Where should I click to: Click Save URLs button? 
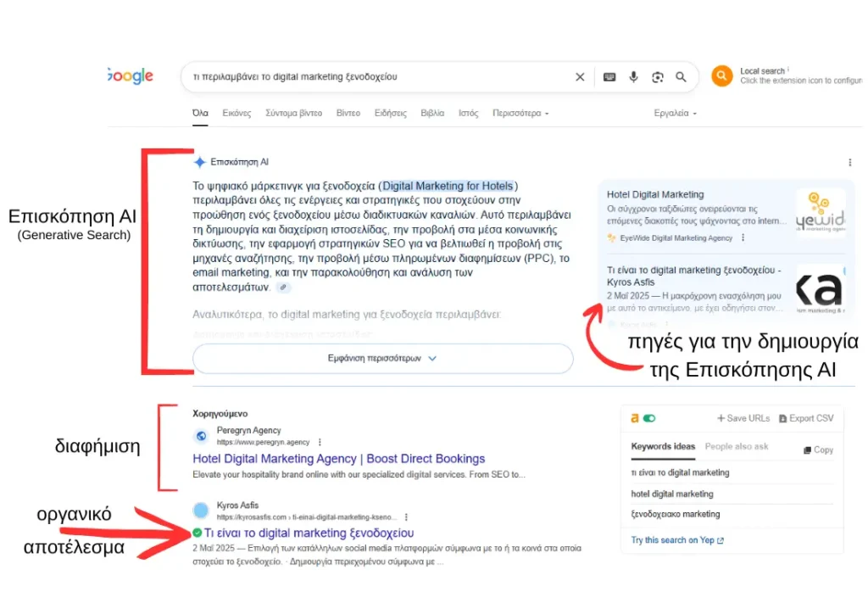743,418
